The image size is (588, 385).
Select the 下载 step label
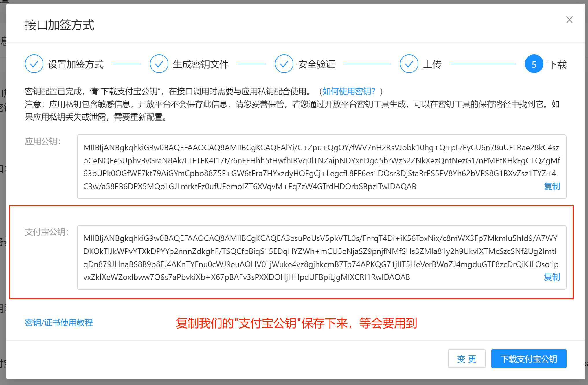[557, 64]
